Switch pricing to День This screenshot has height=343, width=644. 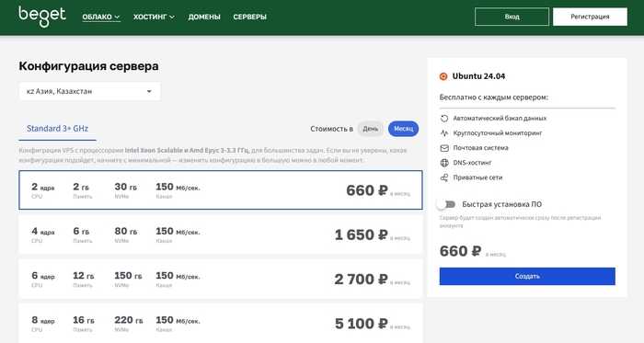pos(370,129)
